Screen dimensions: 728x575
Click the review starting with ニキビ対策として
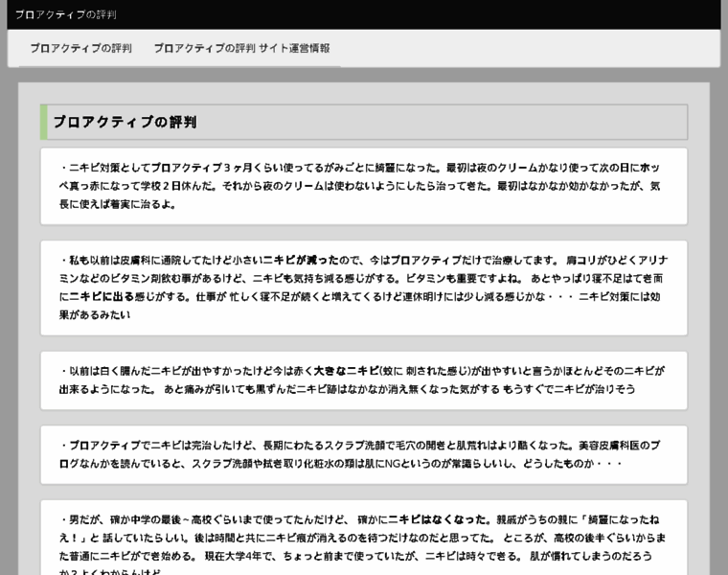pos(364,186)
